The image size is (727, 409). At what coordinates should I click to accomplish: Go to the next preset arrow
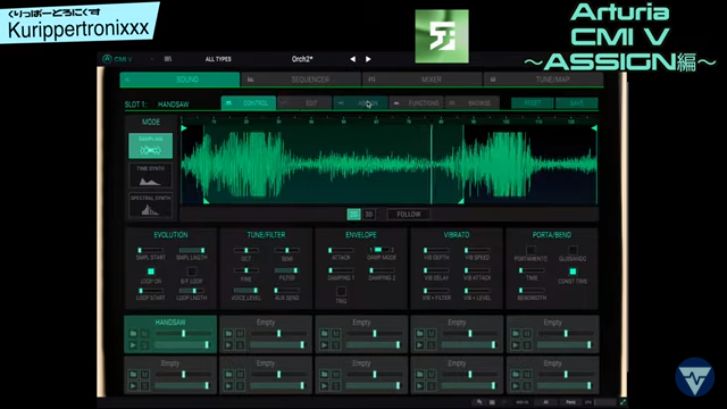[x=368, y=59]
